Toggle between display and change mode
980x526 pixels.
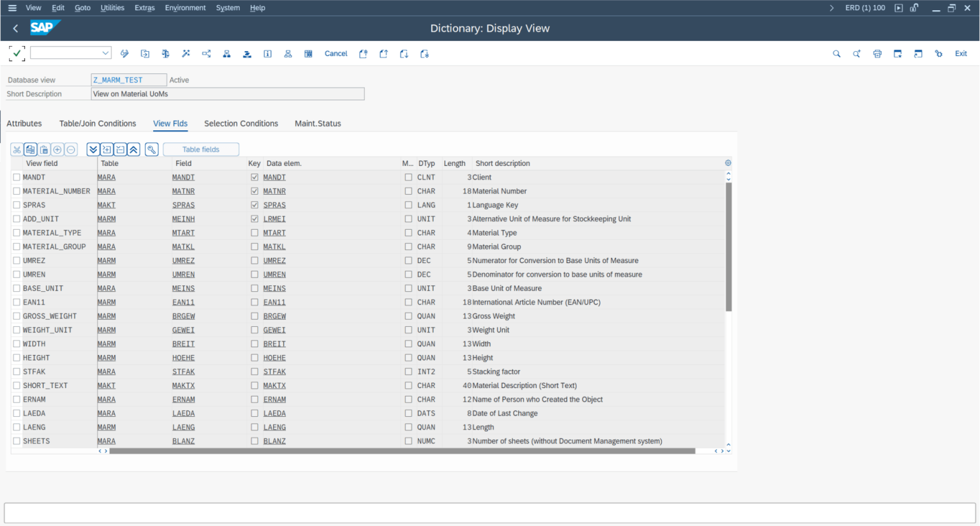coord(124,54)
